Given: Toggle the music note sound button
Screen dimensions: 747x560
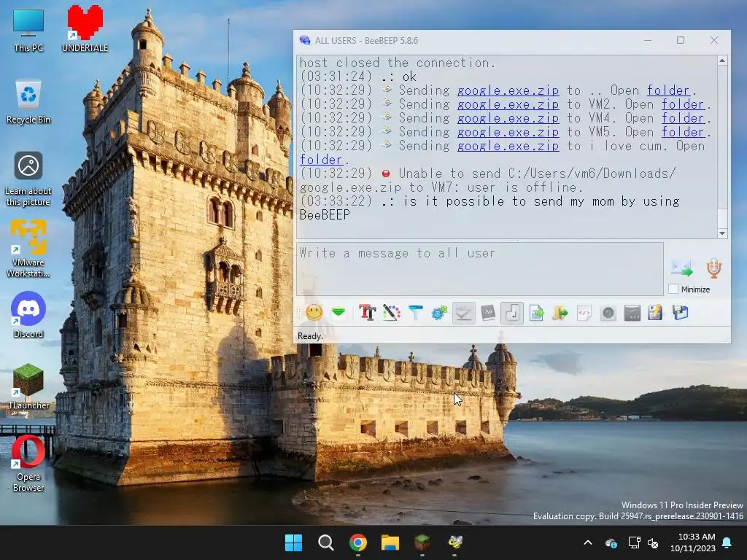Looking at the screenshot, I should click(512, 313).
